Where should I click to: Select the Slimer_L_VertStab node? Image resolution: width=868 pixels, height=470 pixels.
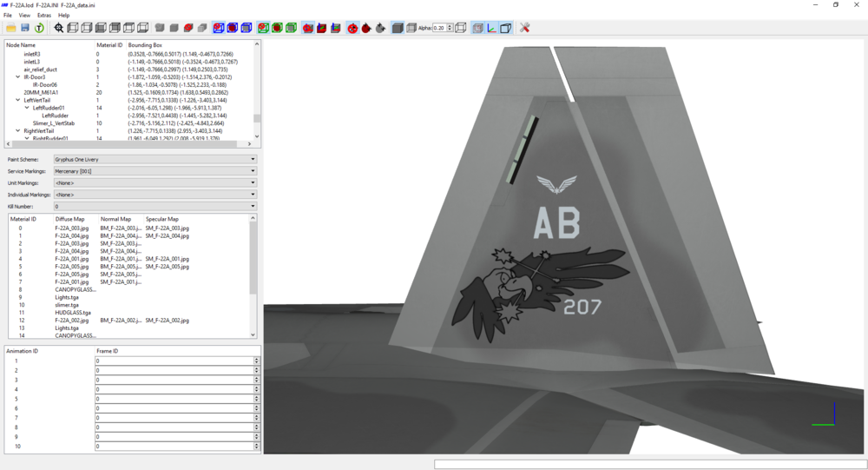coord(53,123)
